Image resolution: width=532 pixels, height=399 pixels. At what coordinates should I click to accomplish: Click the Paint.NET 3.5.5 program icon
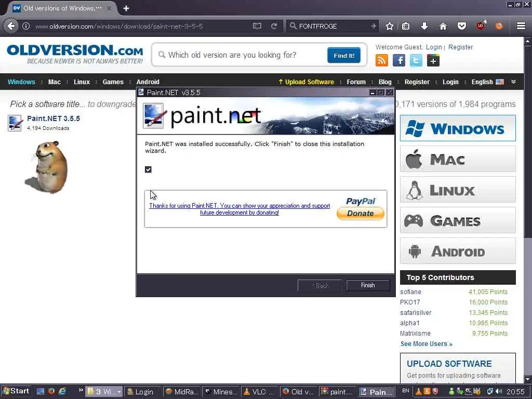[15, 123]
